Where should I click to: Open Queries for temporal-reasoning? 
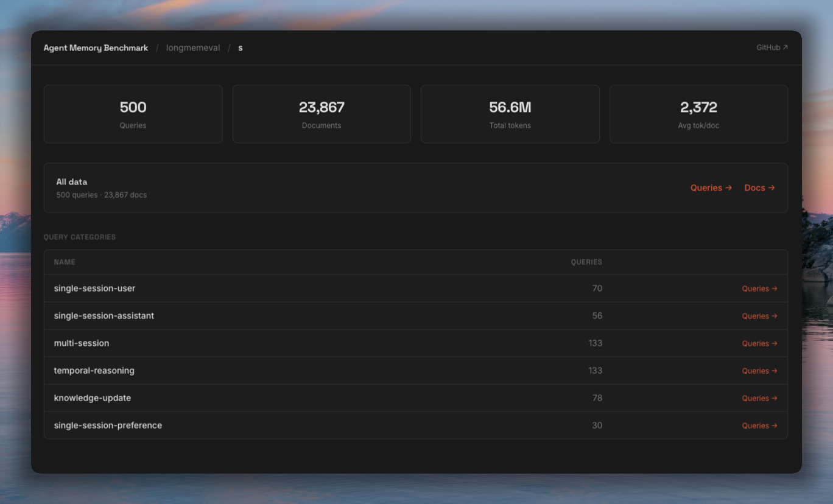click(759, 371)
